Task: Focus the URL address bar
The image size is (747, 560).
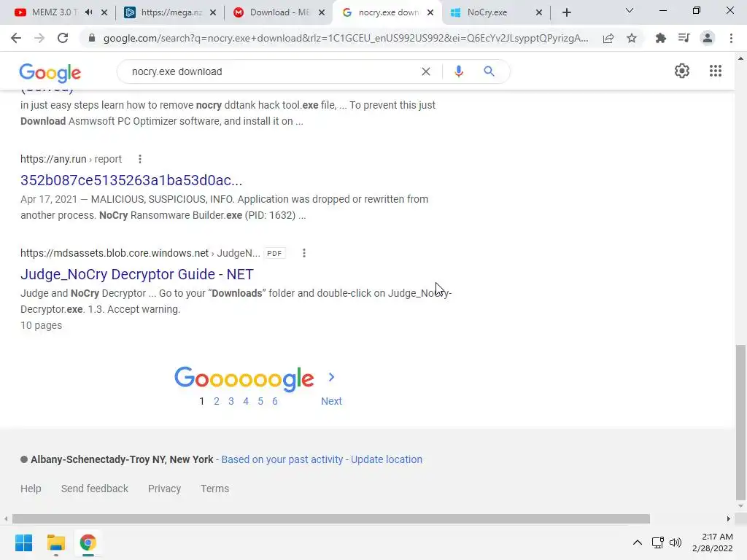Action: click(345, 38)
